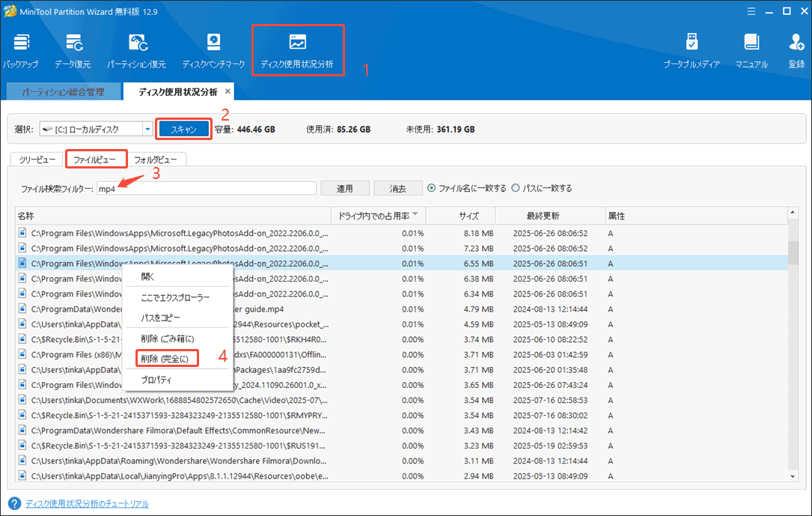The image size is (812, 516).
Task: Open the hamburger menu in title bar
Action: (751, 11)
